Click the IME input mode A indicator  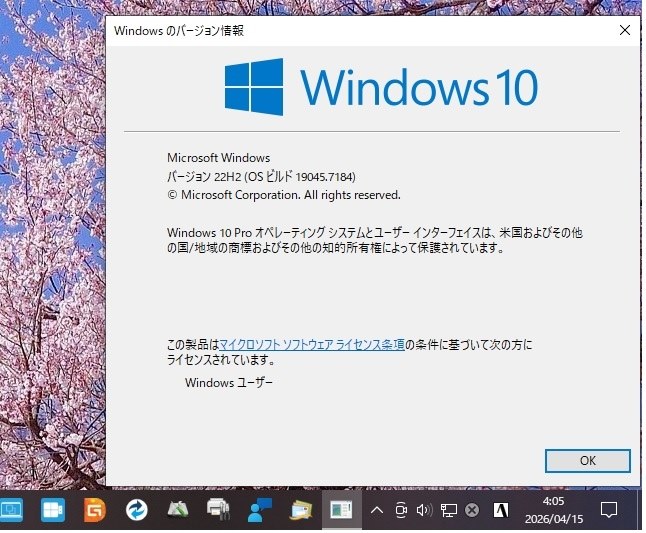tap(501, 510)
